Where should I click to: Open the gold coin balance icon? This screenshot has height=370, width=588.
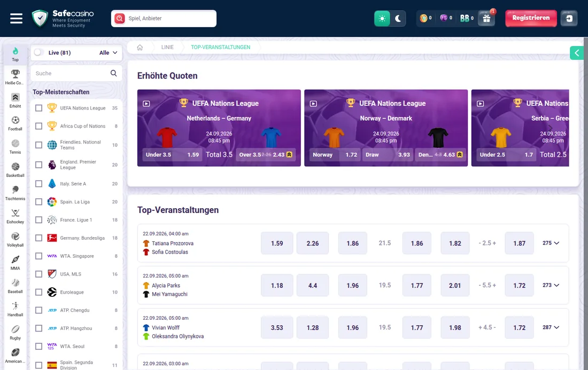pyautogui.click(x=424, y=18)
